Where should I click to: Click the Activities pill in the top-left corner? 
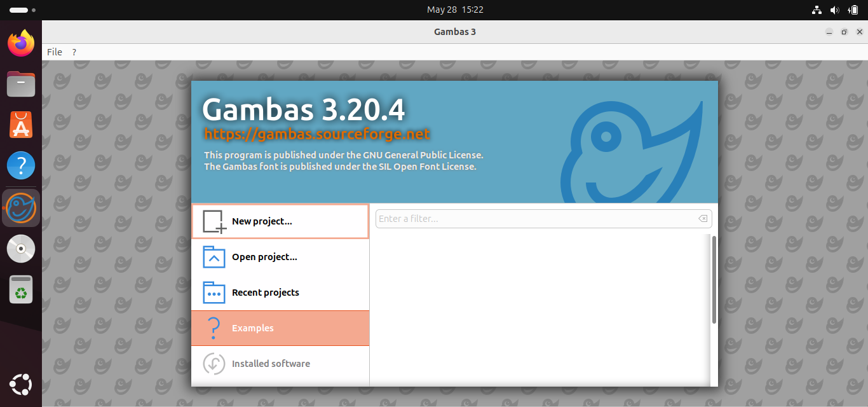click(x=19, y=10)
